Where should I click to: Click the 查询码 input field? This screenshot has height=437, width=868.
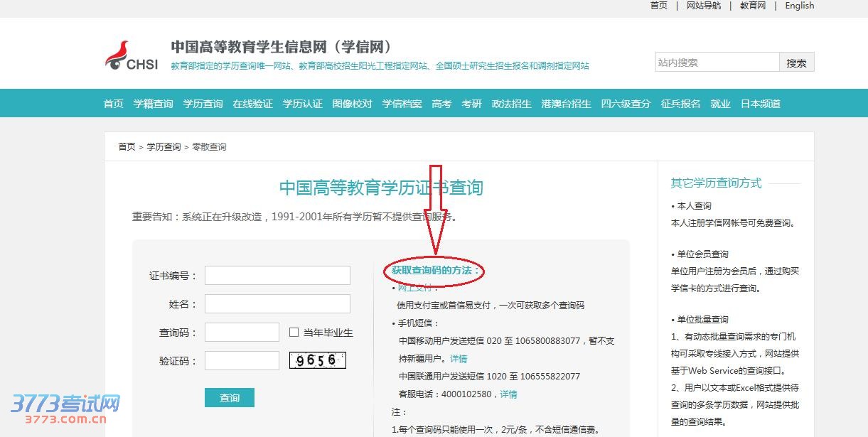[242, 333]
